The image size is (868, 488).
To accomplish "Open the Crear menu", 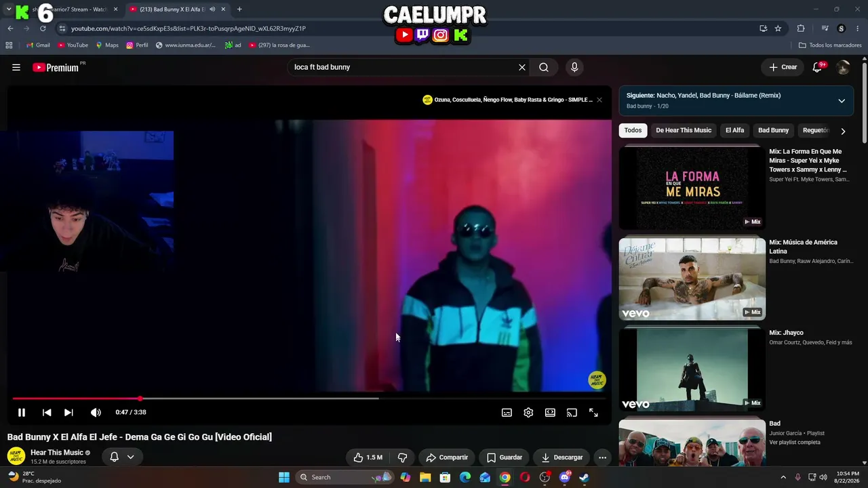I will 783,67.
